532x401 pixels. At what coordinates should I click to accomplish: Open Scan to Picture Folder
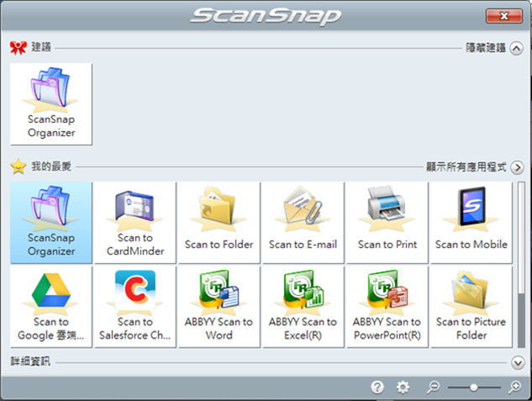click(471, 307)
